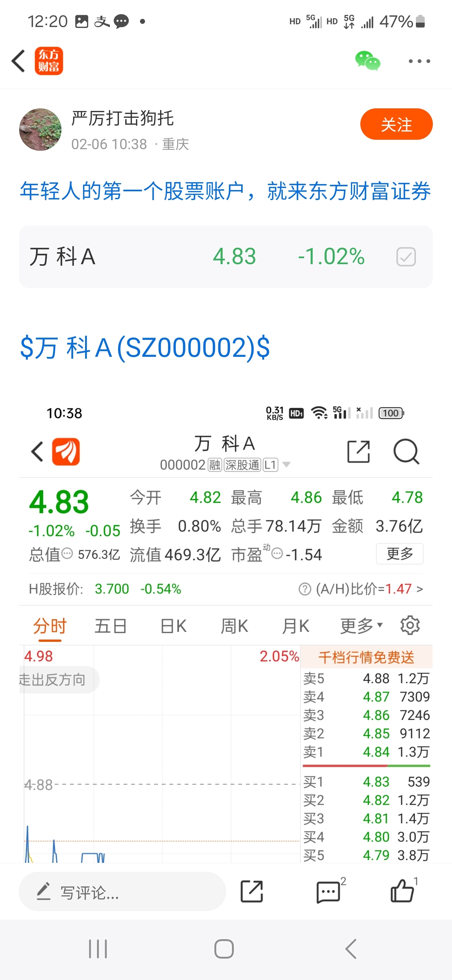Switch to the 周K tab

[x=234, y=626]
